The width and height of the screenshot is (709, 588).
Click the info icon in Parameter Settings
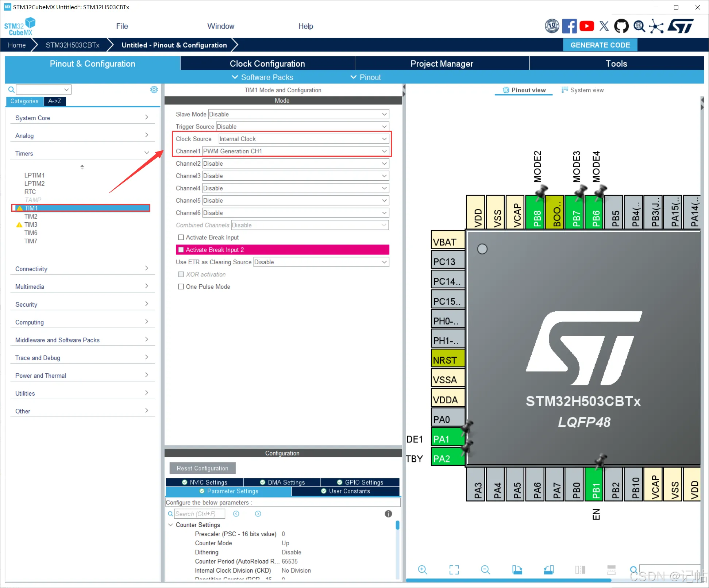[x=388, y=514]
